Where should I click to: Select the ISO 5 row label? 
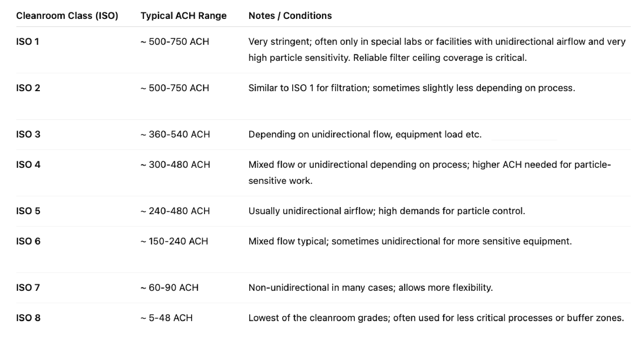click(x=28, y=211)
